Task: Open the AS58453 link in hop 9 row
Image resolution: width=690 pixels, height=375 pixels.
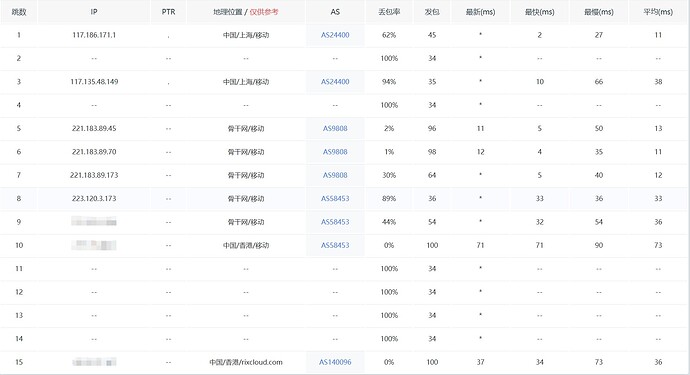Action: (x=335, y=222)
